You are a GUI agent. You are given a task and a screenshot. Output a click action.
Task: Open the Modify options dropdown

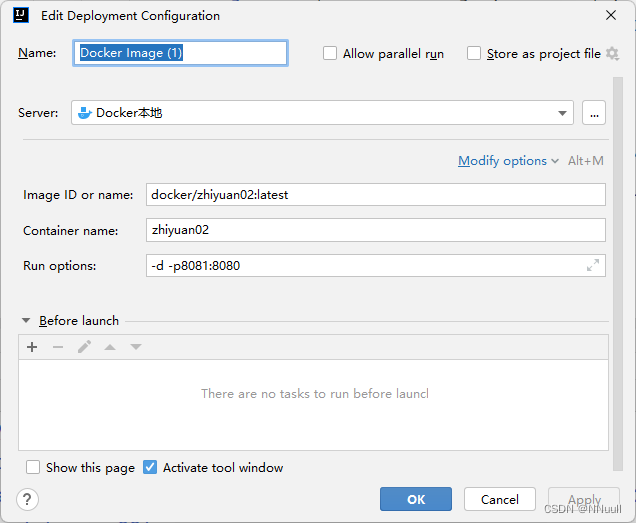(508, 161)
